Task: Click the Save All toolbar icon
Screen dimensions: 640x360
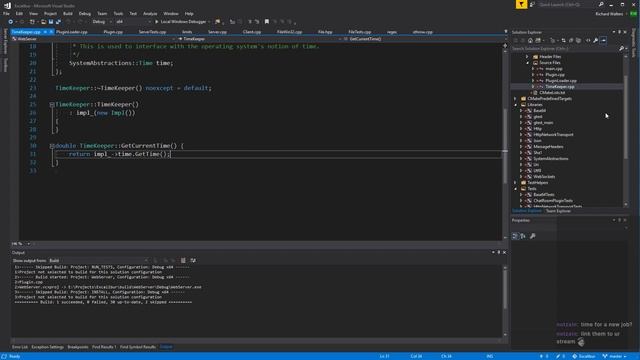Action: (x=58, y=22)
